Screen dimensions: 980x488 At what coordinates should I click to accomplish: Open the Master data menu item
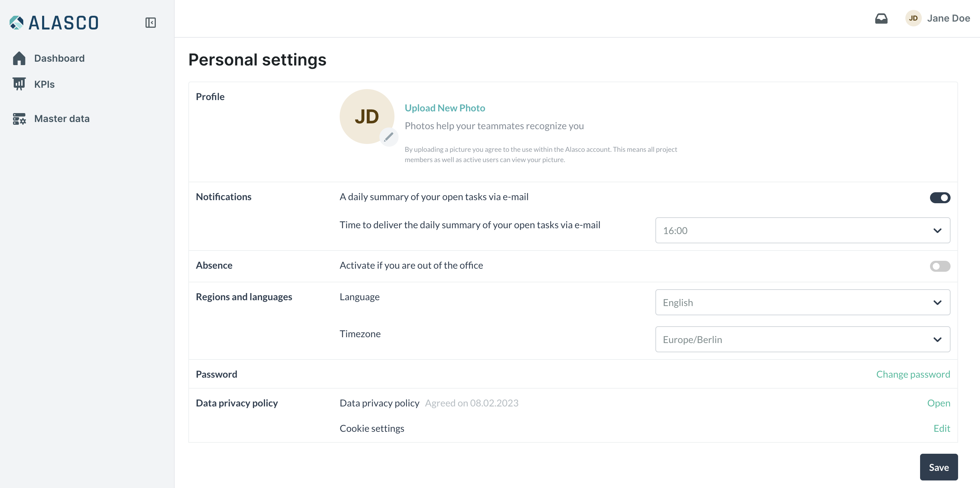tap(62, 119)
